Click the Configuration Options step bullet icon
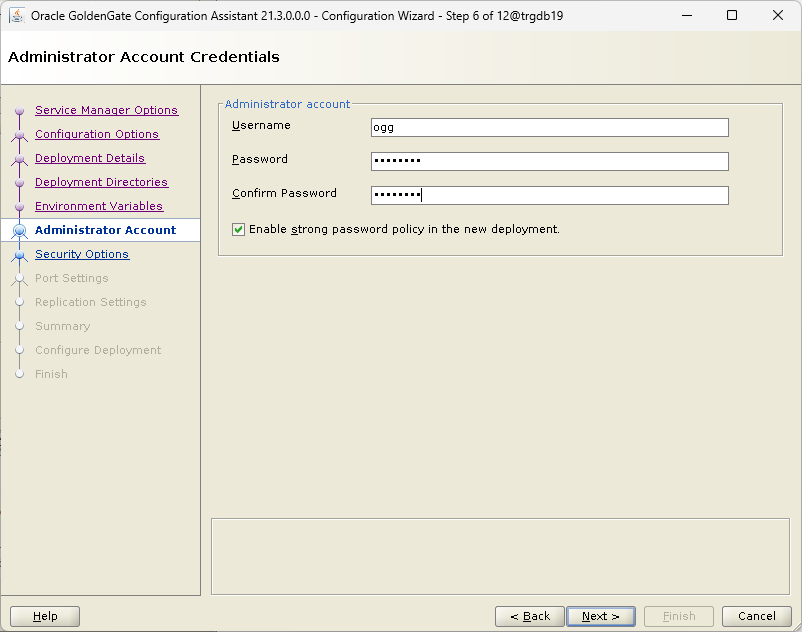This screenshot has height=632, width=802. point(19,135)
